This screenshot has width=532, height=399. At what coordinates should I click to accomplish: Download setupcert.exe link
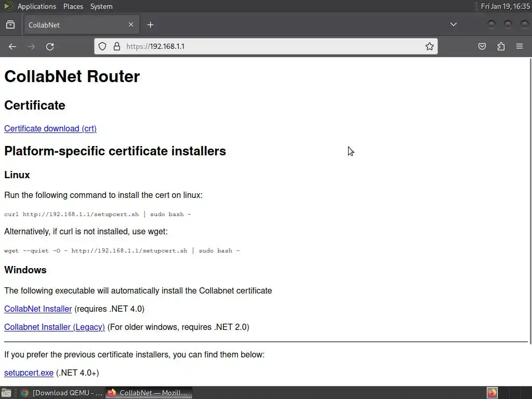click(29, 373)
